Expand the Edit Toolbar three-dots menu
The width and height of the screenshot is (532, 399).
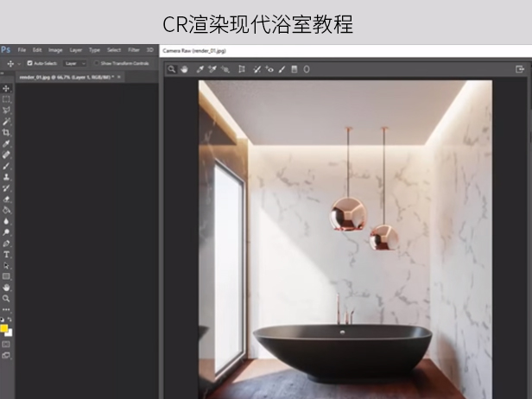click(x=6, y=309)
